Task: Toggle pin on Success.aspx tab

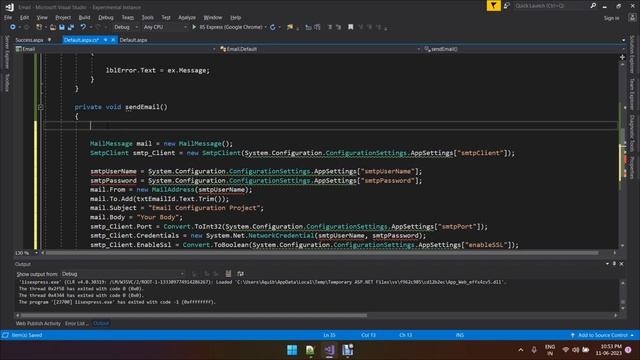Action: [49, 40]
